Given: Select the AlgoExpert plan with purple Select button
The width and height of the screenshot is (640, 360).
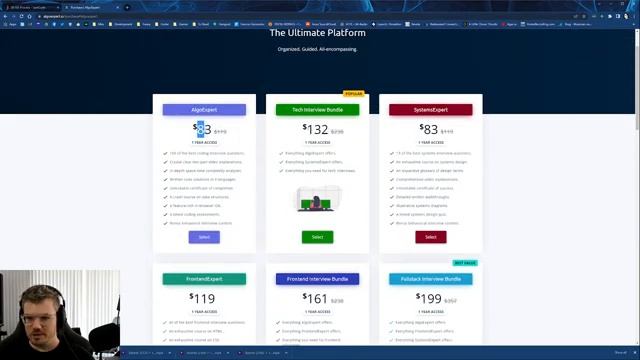Looking at the screenshot, I should [x=204, y=237].
